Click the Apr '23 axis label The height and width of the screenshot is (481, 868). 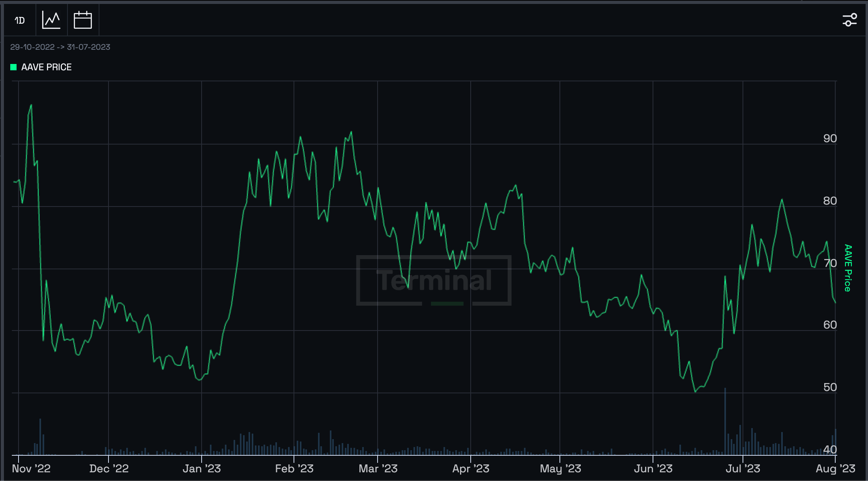click(x=471, y=469)
